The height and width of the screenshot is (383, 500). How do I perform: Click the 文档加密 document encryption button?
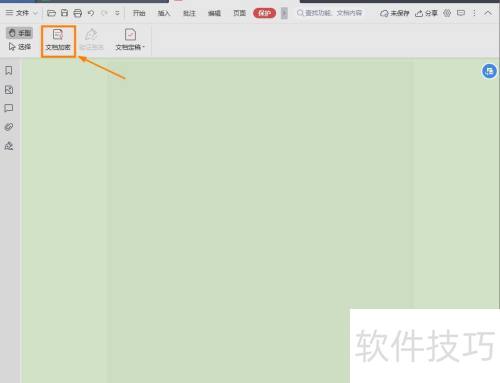click(x=58, y=41)
